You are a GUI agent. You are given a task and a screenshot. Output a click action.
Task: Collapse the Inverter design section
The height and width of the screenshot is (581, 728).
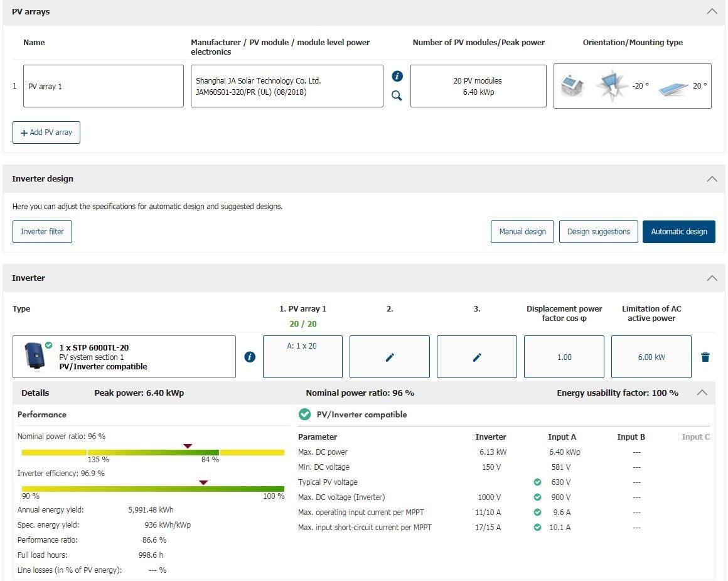click(x=712, y=178)
